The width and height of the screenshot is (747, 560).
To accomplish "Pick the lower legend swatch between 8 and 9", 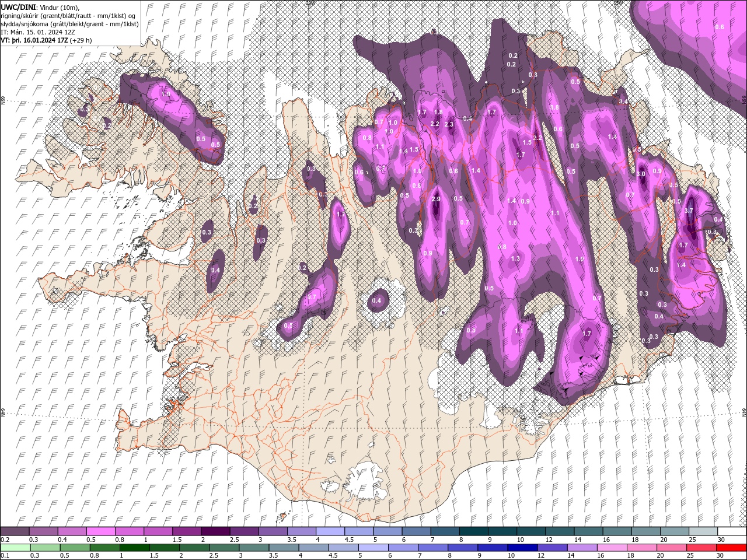I will (x=462, y=548).
